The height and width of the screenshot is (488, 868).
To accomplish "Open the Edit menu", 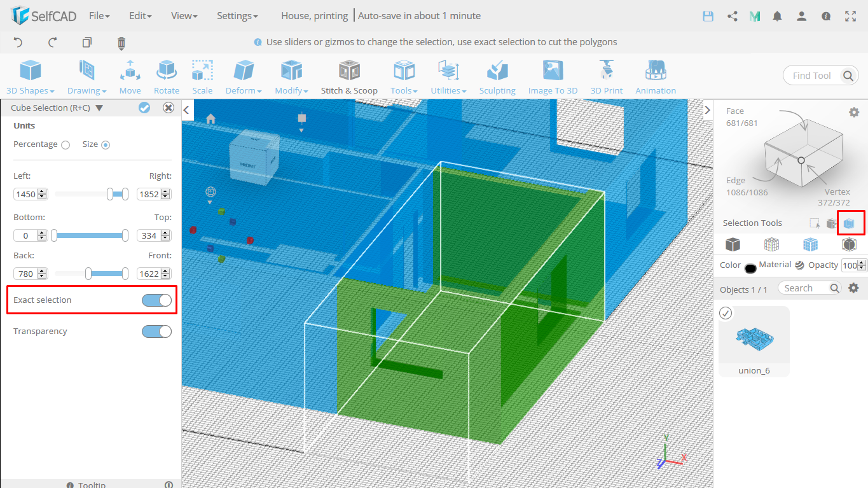I will pos(140,16).
